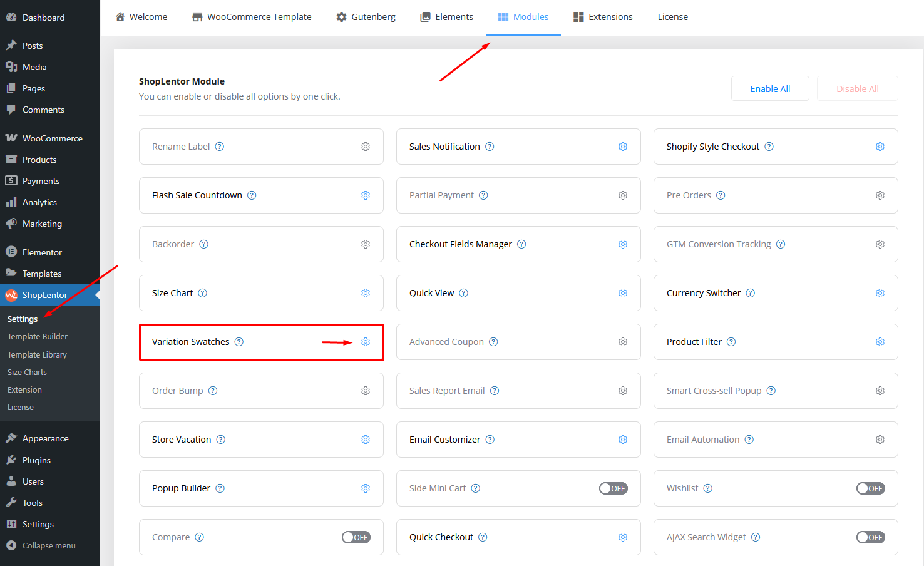Switch to the Elements tab
924x566 pixels.
point(446,17)
